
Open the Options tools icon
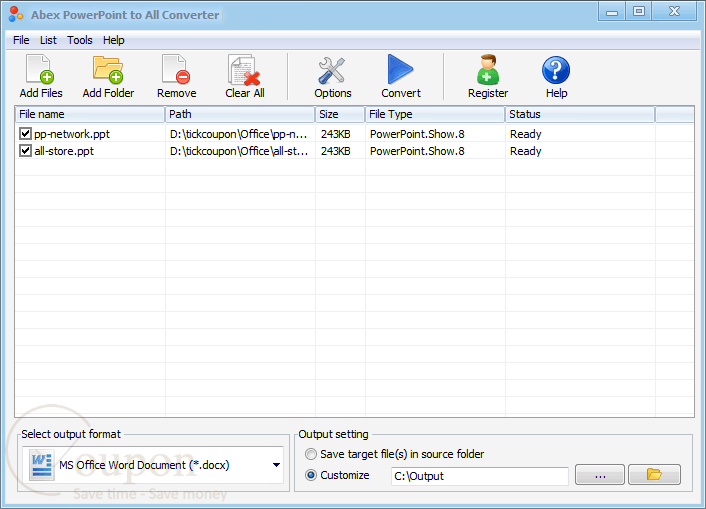pos(332,70)
